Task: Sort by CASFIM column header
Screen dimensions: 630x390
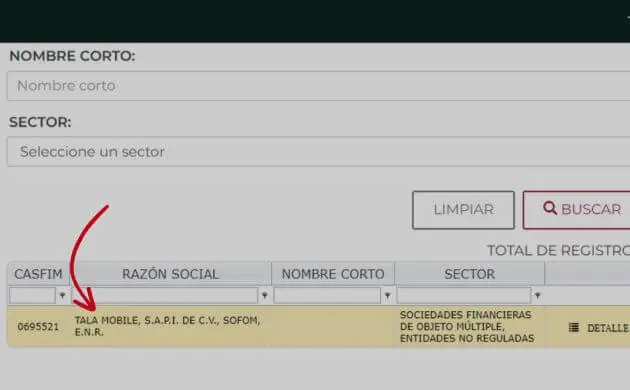Action: click(38, 274)
